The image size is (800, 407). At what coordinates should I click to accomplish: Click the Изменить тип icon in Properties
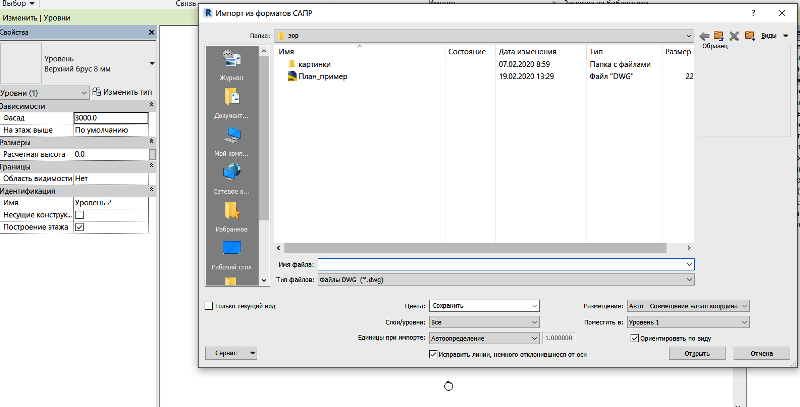tap(96, 92)
